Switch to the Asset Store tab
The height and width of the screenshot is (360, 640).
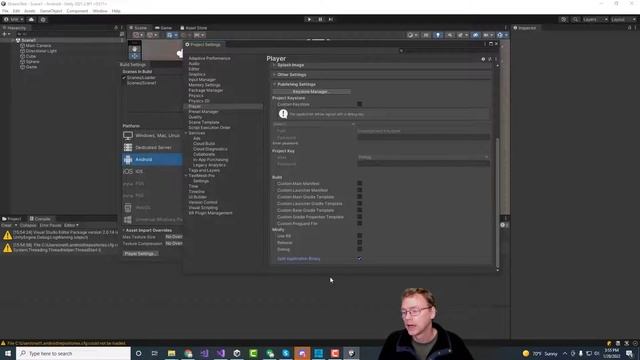pyautogui.click(x=194, y=28)
